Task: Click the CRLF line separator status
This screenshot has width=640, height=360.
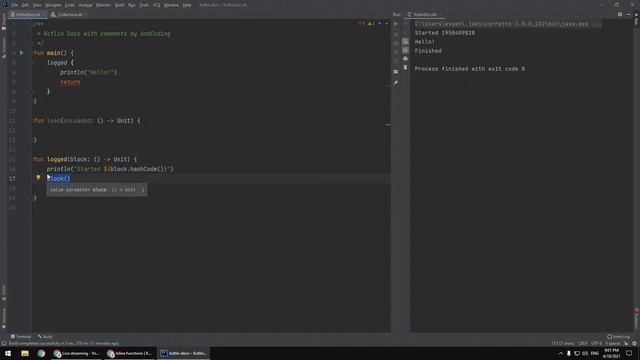Action: 582,343
